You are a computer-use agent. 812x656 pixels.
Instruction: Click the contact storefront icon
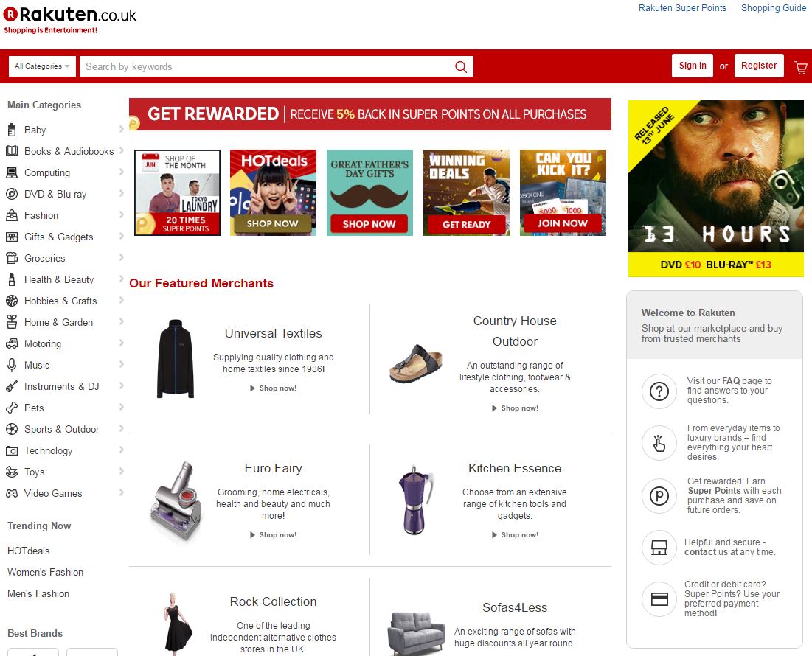[659, 548]
